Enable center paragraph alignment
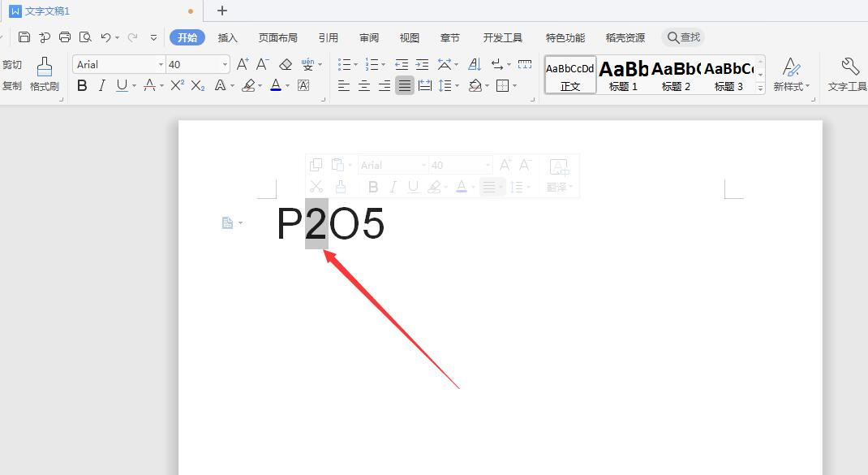Viewport: 868px width, 475px height. coord(363,84)
